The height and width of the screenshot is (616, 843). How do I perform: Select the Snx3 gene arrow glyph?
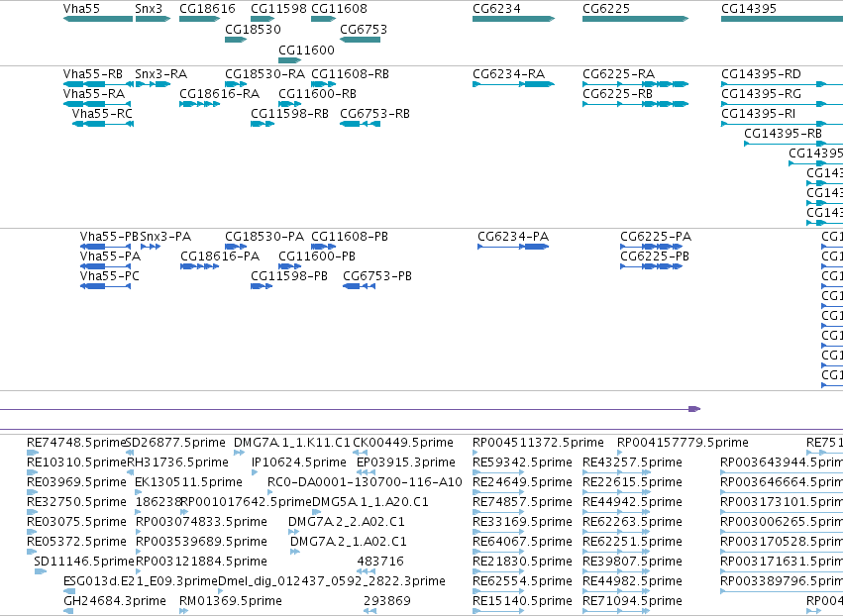[x=153, y=19]
